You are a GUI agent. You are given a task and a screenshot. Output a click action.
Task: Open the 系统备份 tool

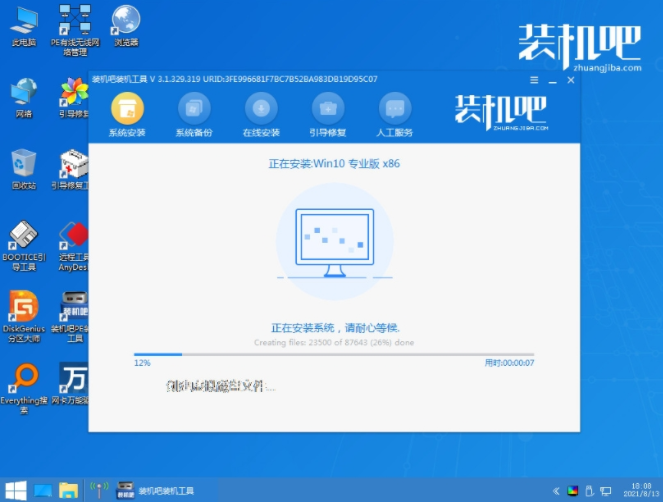pos(194,109)
